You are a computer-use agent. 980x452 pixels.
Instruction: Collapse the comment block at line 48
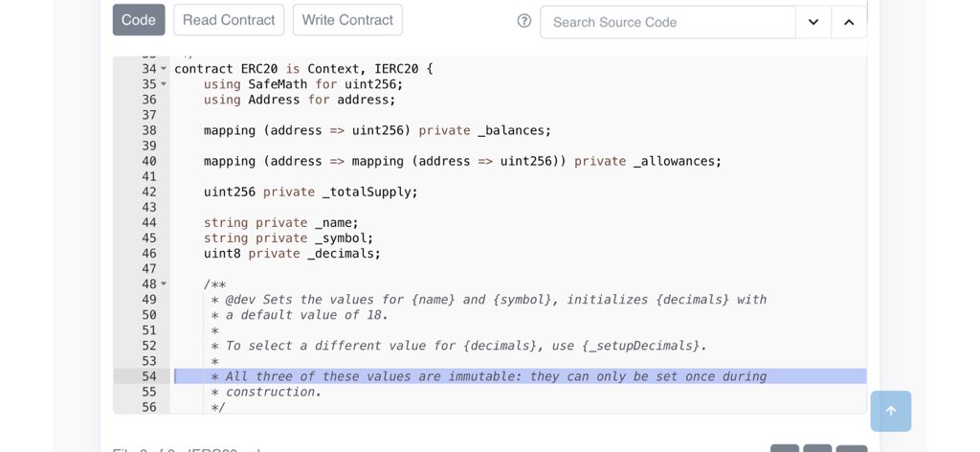click(164, 283)
